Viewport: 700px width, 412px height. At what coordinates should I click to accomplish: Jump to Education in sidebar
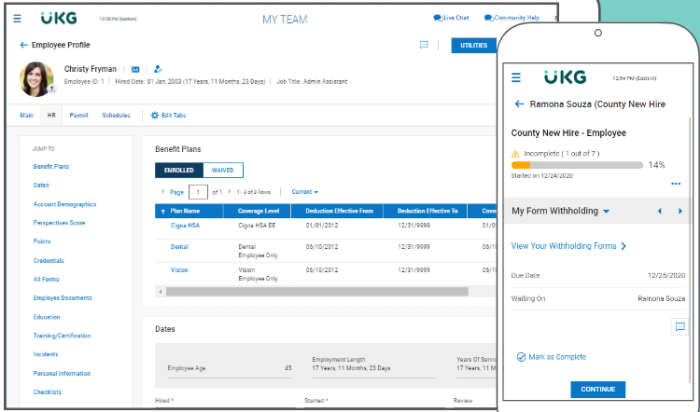click(46, 317)
